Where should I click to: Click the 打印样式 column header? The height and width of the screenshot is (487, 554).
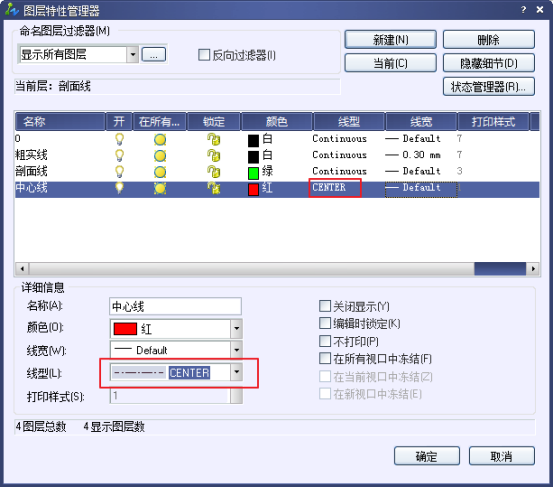click(x=494, y=122)
